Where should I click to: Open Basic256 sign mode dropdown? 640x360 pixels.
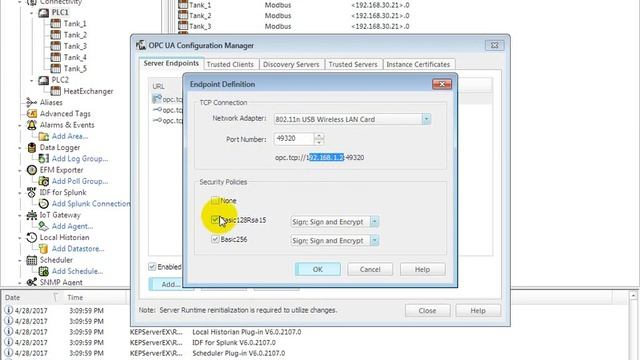tap(374, 240)
